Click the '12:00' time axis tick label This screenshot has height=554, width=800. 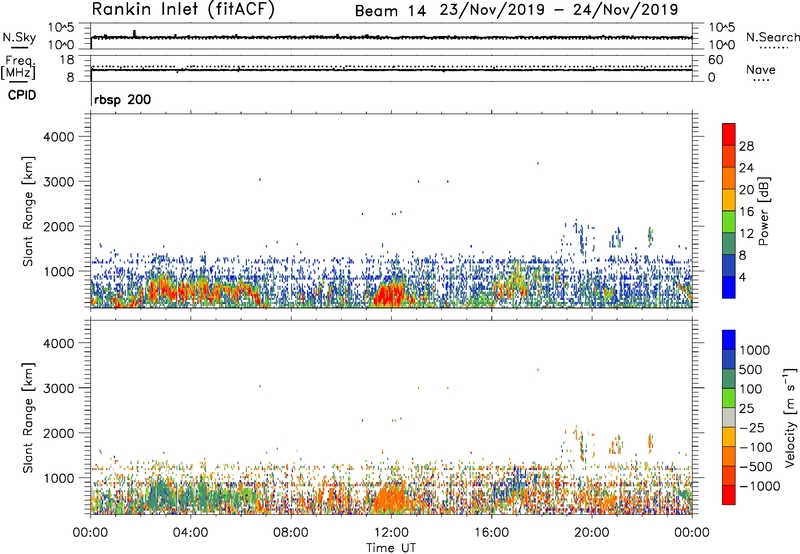(391, 533)
